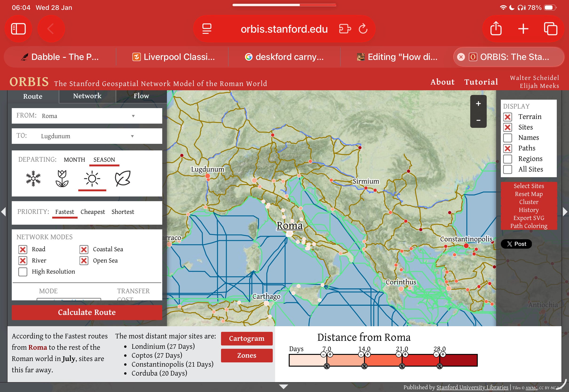Viewport: 569px width, 392px height.
Task: Switch to Network tab
Action: (x=87, y=96)
